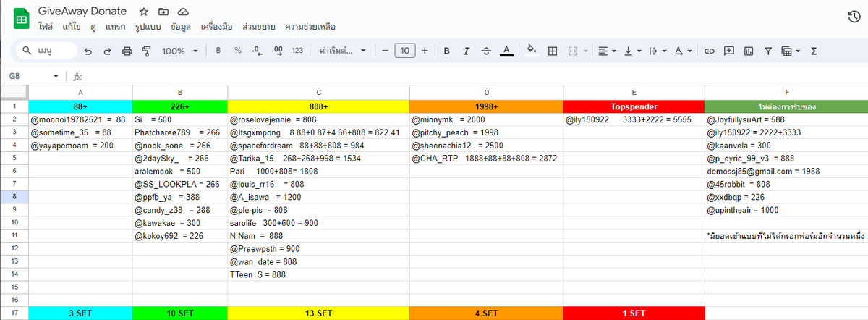The image size is (868, 320).
Task: Open filter views dropdown
Action: click(x=790, y=51)
